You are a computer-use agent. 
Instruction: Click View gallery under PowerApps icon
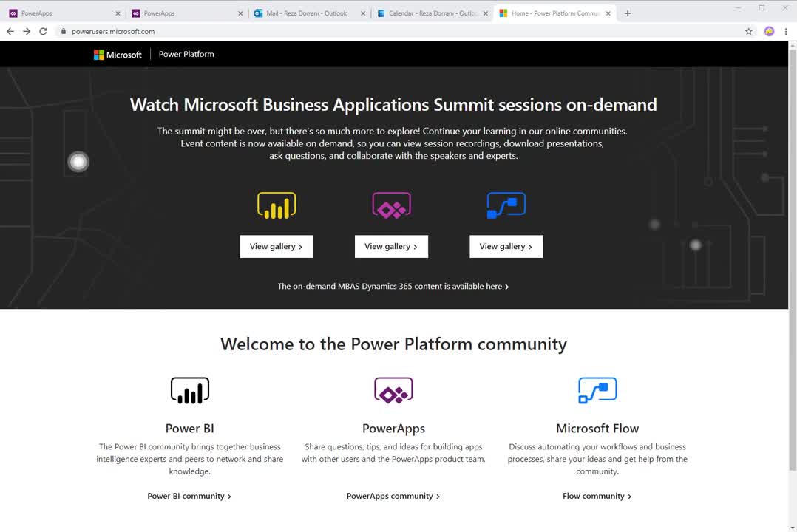[391, 247]
